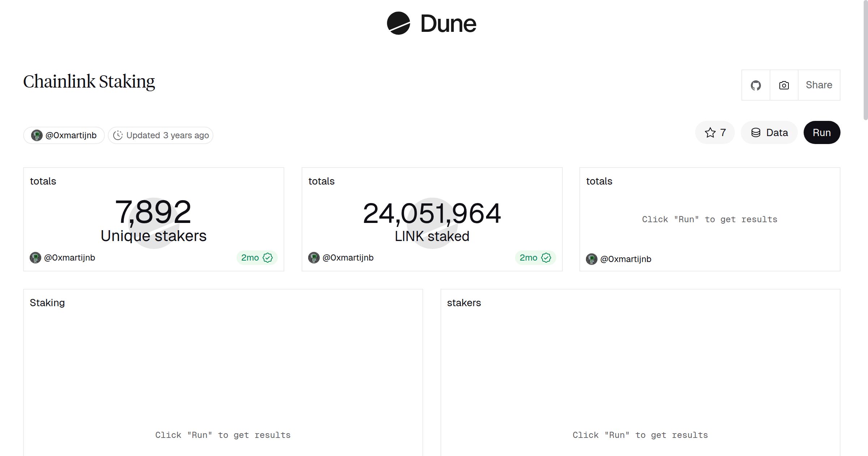Click the Staking panel title
This screenshot has width=868, height=456.
pos(47,303)
